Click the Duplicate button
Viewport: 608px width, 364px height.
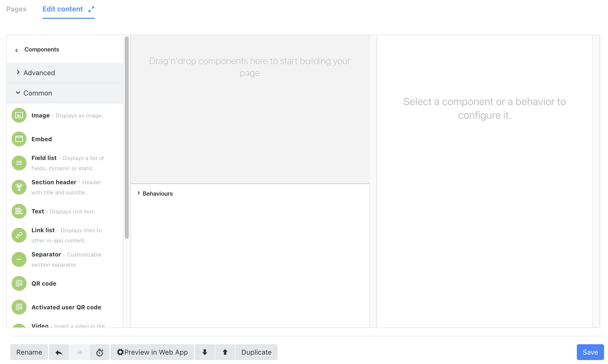tap(256, 352)
